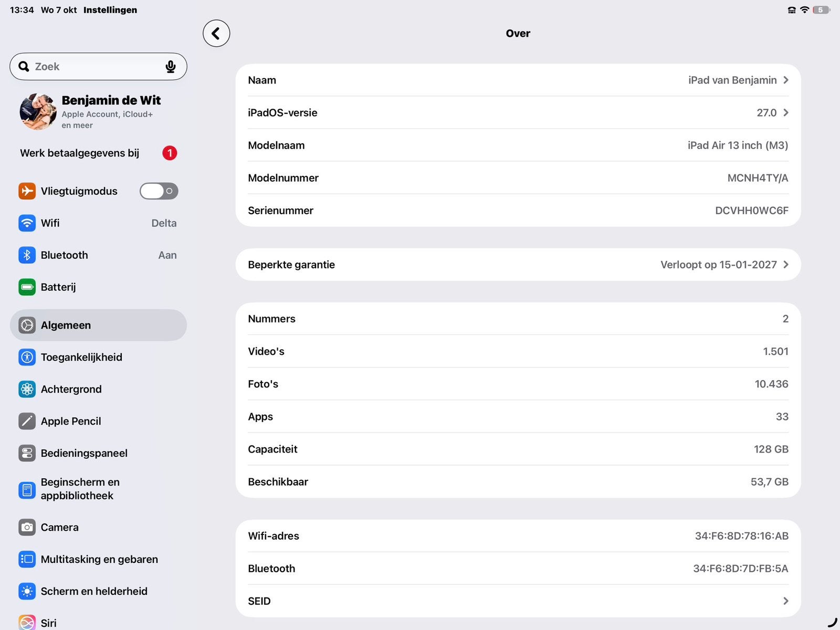Screen dimensions: 840x630
Task: Tap the battery indicator in status bar
Action: click(x=822, y=10)
